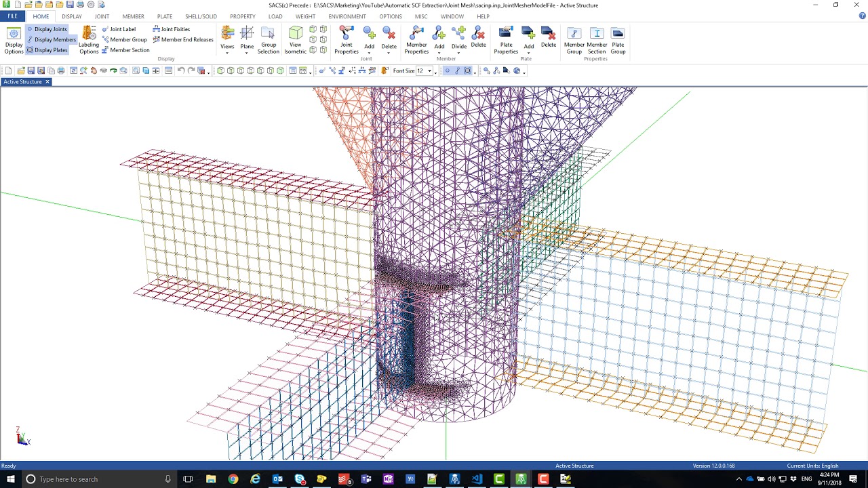
Task: Toggle Joint Label display
Action: point(119,29)
